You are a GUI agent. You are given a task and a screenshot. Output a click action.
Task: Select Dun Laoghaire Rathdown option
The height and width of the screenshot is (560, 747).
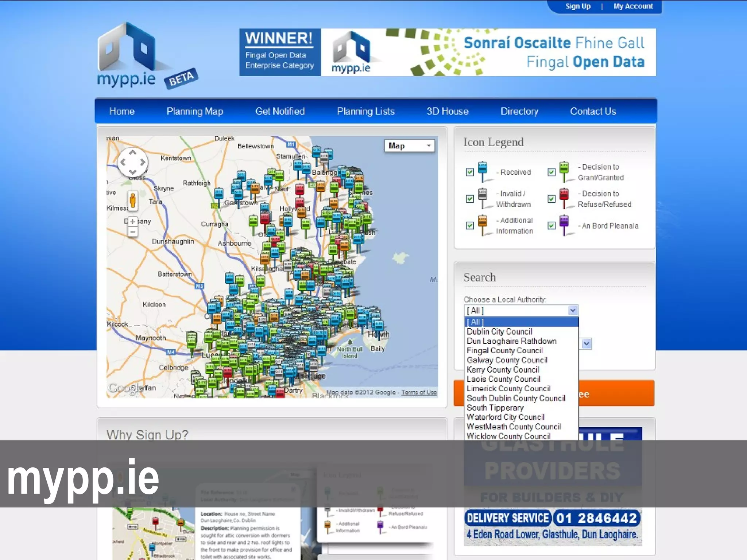point(522,341)
